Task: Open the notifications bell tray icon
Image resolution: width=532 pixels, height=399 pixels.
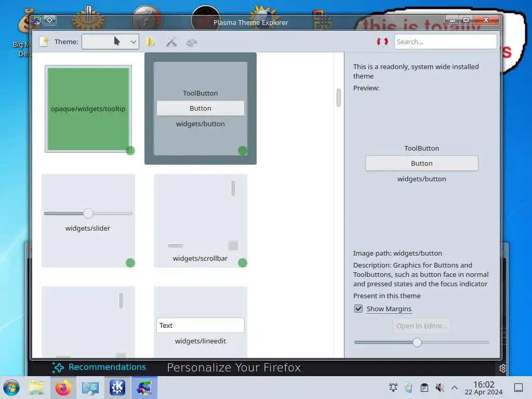Action: point(393,387)
